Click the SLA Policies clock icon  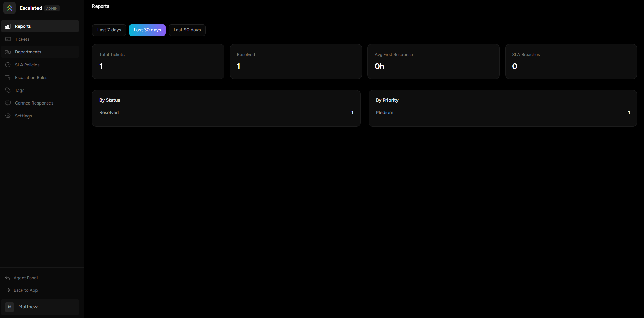[8, 65]
